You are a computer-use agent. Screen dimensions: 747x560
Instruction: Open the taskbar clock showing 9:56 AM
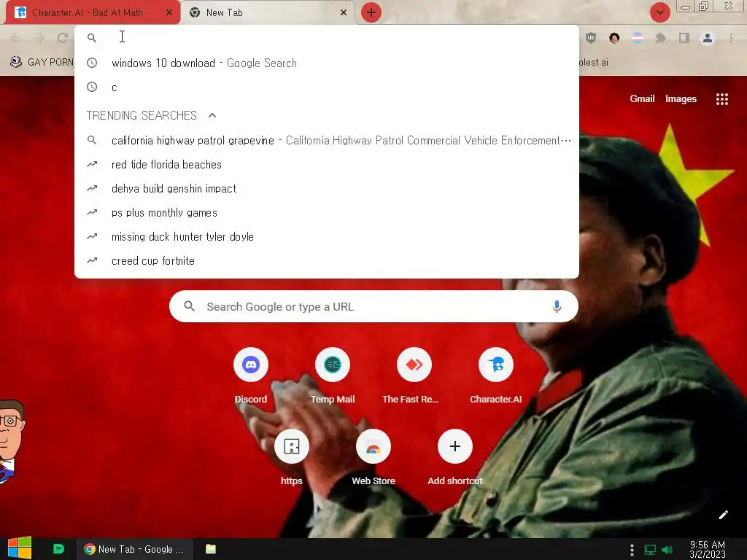pos(708,550)
